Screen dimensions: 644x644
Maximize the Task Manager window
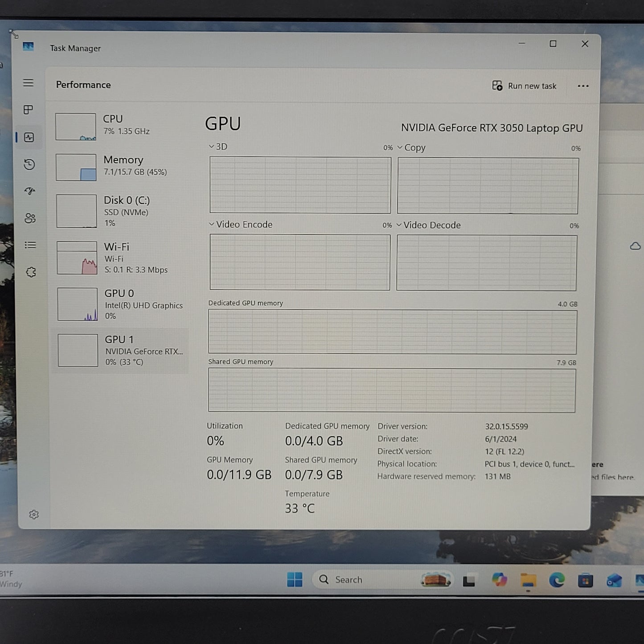click(x=553, y=44)
